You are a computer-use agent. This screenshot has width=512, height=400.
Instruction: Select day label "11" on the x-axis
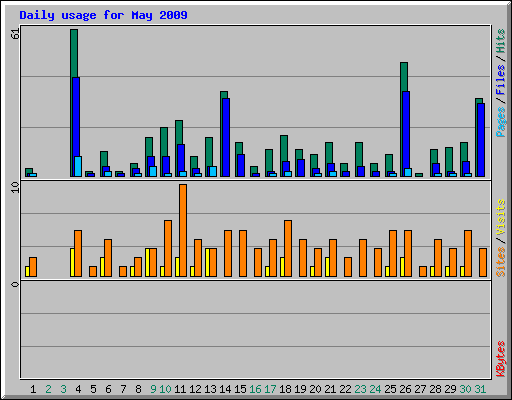click(180, 389)
